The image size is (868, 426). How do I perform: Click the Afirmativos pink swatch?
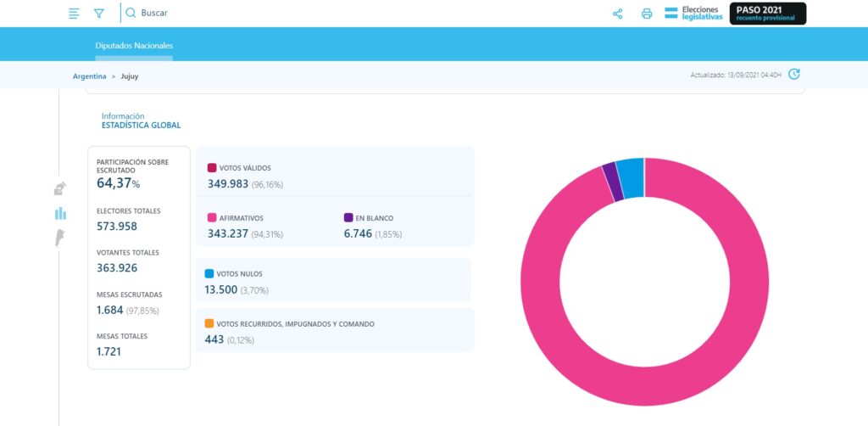click(x=212, y=218)
